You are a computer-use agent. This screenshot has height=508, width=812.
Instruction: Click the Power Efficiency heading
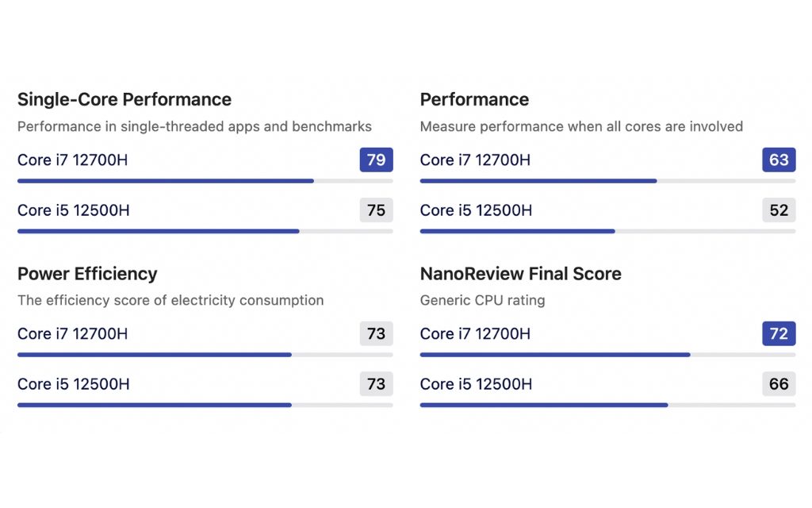click(87, 274)
